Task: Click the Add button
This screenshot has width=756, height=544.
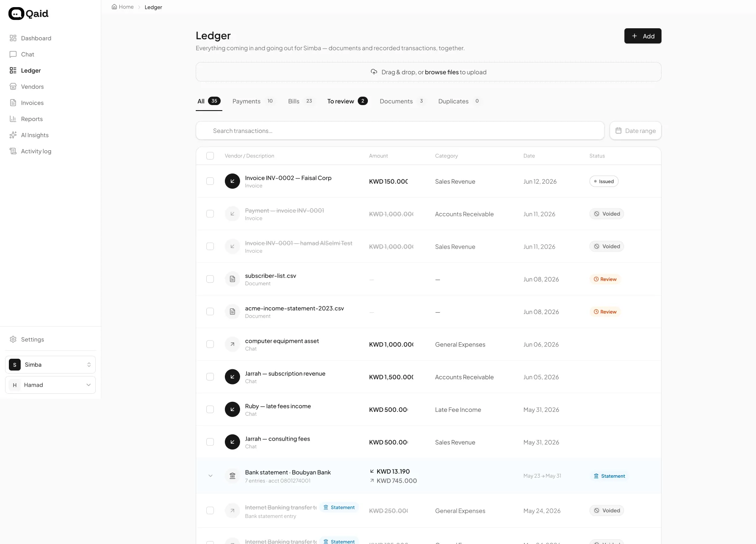Action: coord(643,36)
